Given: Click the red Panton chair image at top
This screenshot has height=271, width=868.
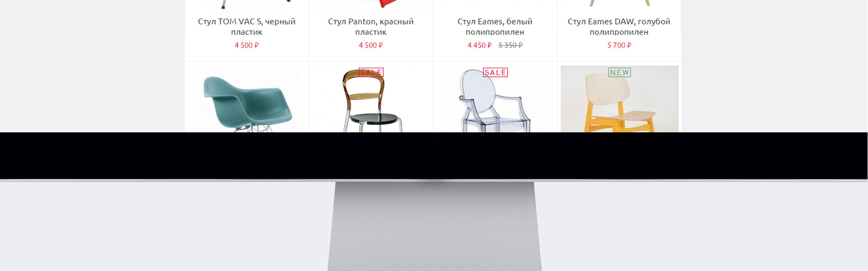Looking at the screenshot, I should tap(387, 4).
